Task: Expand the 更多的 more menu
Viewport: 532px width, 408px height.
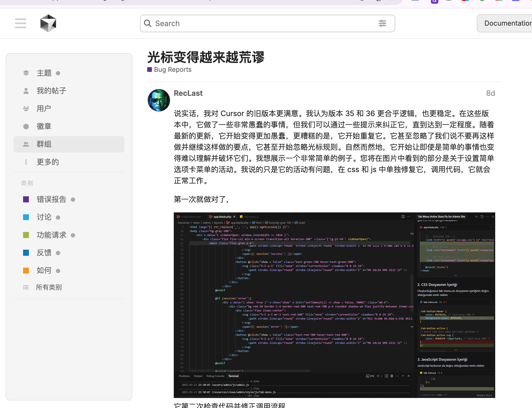Action: [48, 162]
